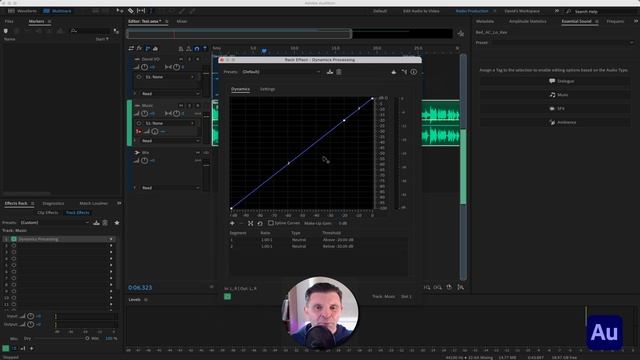640x360 pixels.
Task: Open Music track automation Read dropdown
Action: point(170,141)
